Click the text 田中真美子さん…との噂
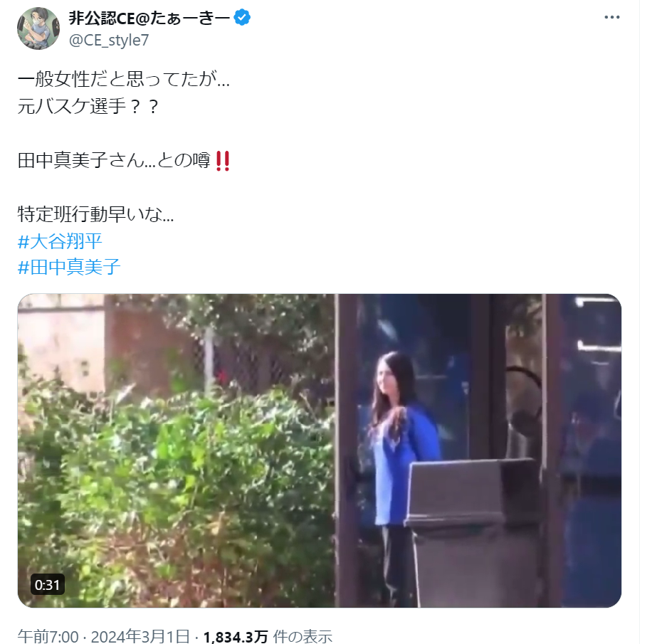652x644 pixels. [x=114, y=160]
